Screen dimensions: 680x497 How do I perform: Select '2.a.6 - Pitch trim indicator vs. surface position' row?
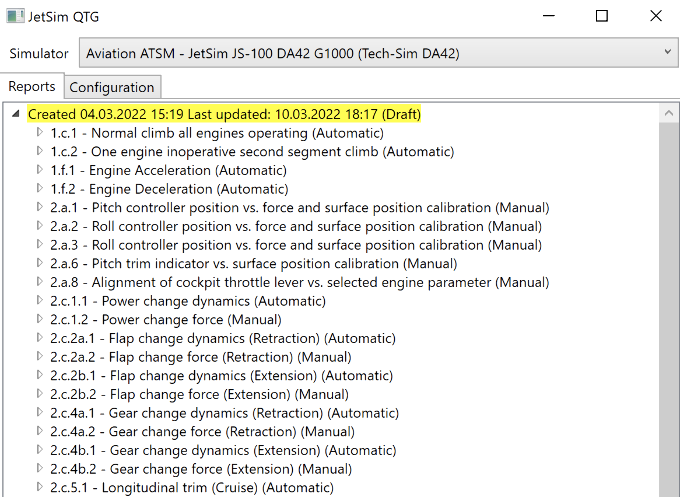click(254, 264)
